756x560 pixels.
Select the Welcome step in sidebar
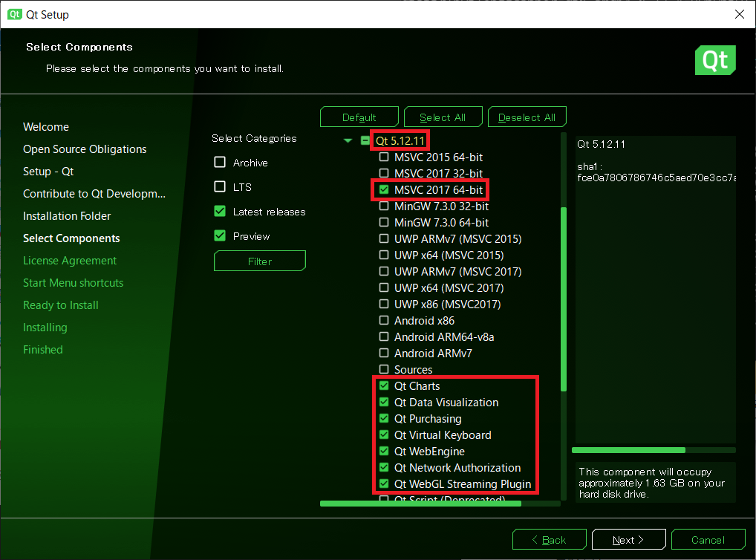46,127
